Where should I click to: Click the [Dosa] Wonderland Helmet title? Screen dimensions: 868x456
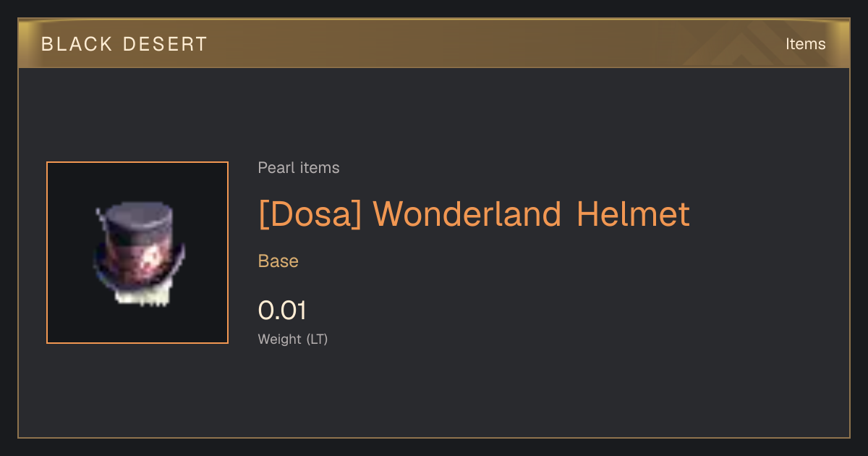click(474, 214)
